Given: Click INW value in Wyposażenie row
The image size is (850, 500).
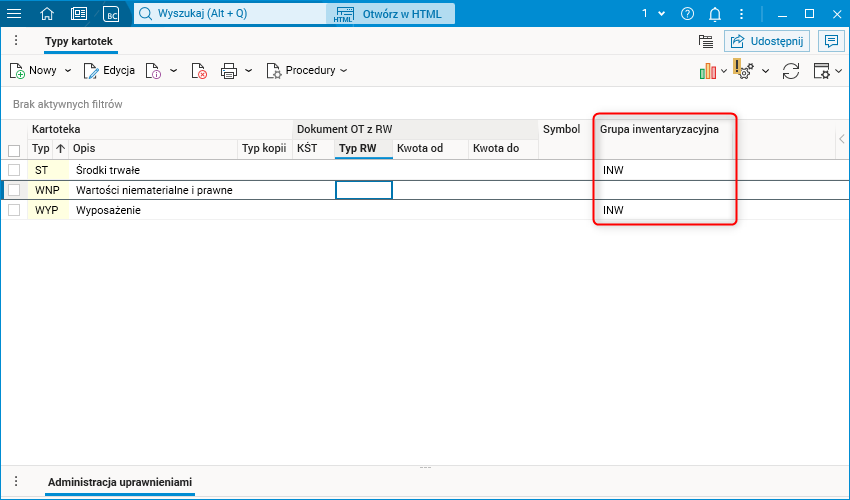Looking at the screenshot, I should [x=613, y=210].
